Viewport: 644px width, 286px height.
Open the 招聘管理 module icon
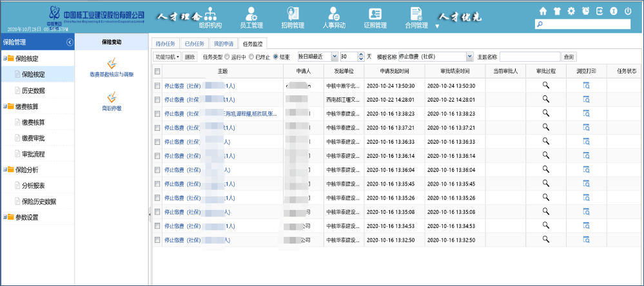pyautogui.click(x=293, y=17)
